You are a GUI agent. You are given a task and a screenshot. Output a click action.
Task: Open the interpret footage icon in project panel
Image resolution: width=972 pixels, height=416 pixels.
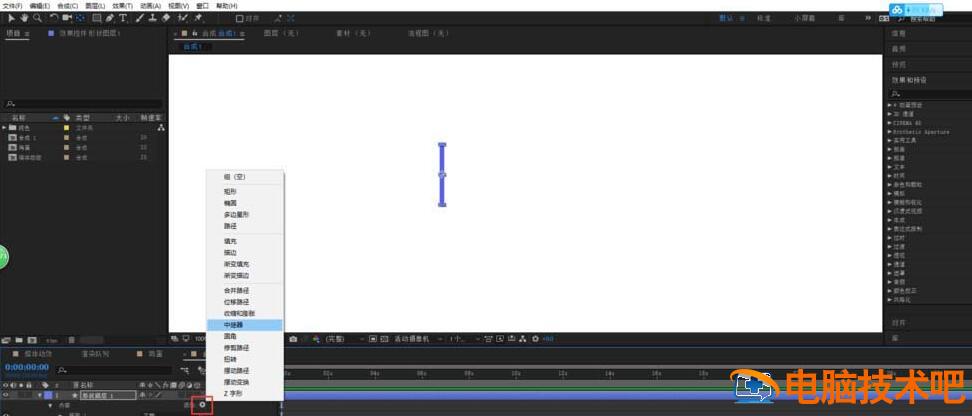pyautogui.click(x=6, y=340)
